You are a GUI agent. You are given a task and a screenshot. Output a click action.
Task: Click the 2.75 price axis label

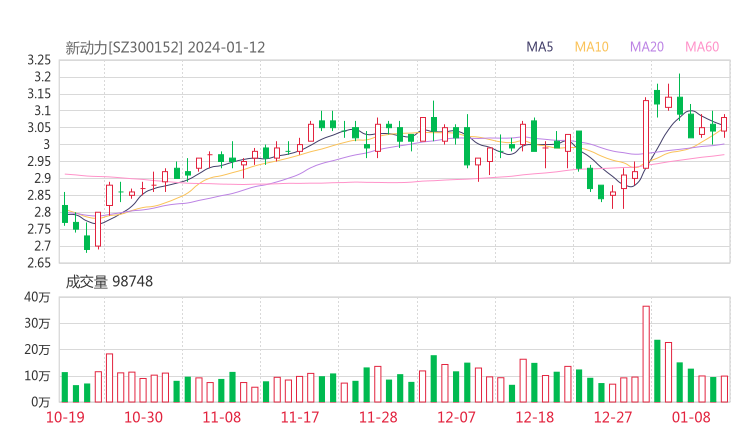[x=39, y=229]
